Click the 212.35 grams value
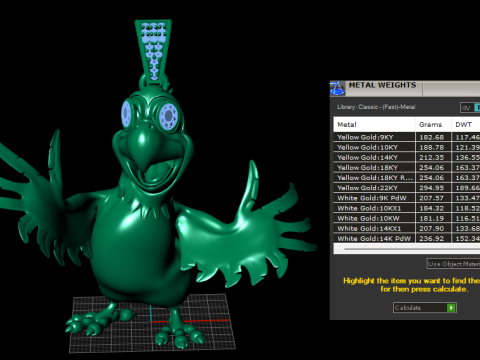 (432, 157)
